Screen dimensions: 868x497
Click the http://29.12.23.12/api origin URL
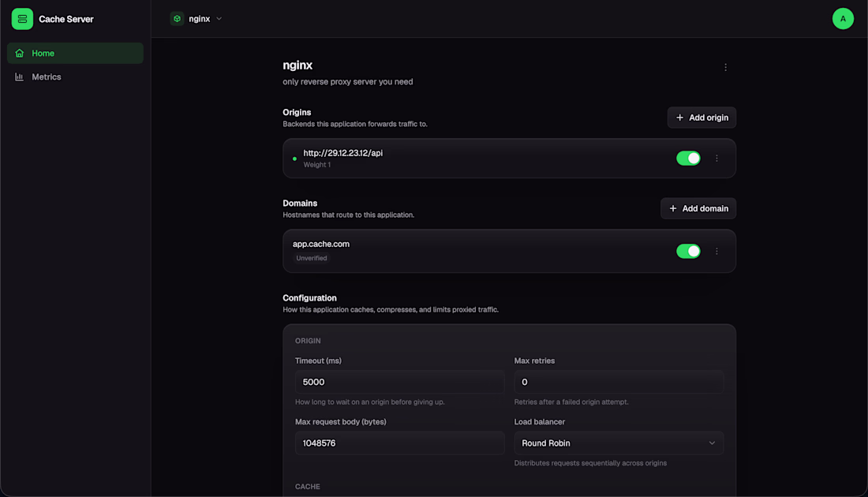coord(342,153)
